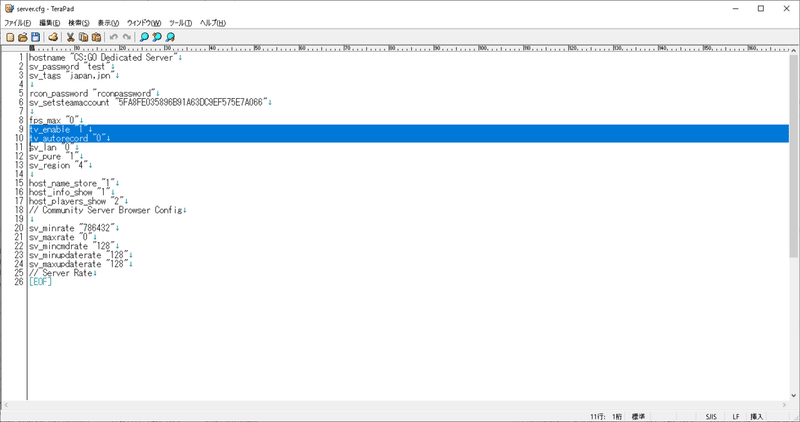Click the sv_region "4" line
Image resolution: width=800 pixels, height=422 pixels.
(59, 165)
